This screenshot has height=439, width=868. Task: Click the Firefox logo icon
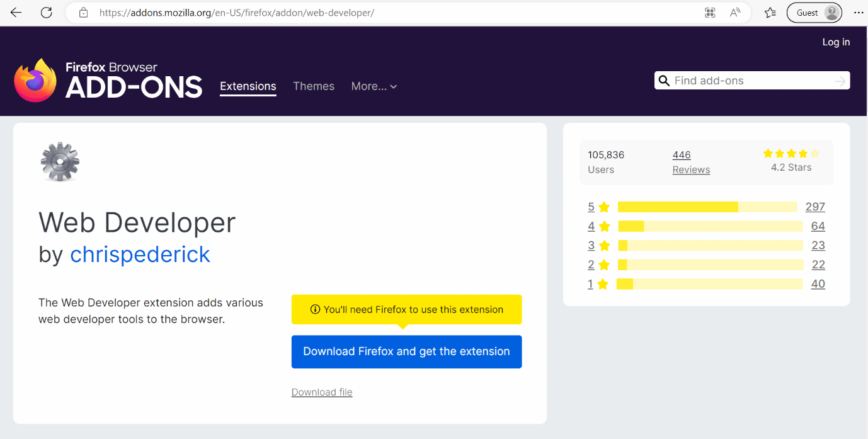[x=35, y=80]
